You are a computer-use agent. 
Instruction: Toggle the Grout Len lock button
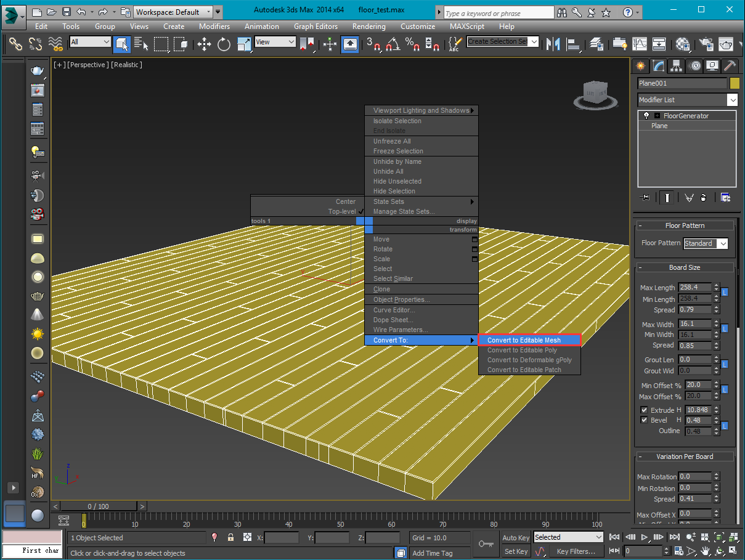(725, 365)
